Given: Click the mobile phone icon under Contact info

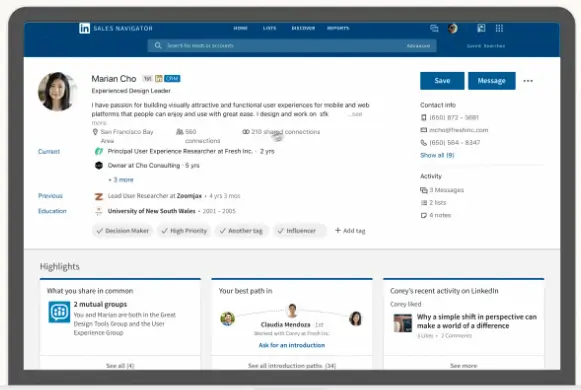Looking at the screenshot, I should (424, 117).
